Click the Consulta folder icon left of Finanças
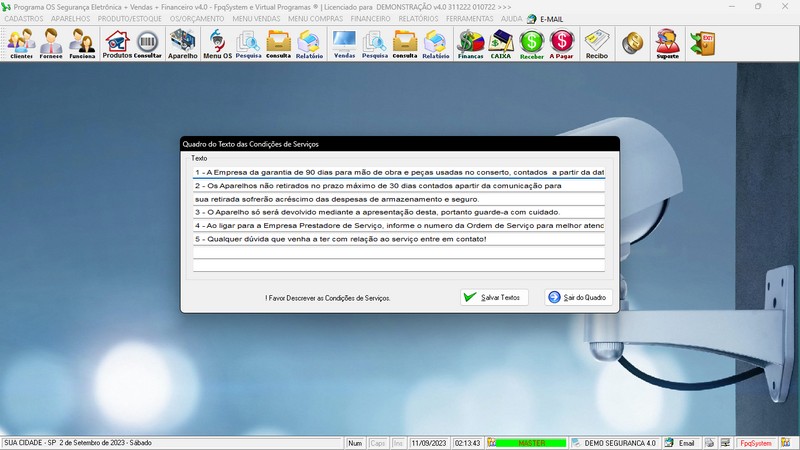The image size is (800, 450). 405,43
